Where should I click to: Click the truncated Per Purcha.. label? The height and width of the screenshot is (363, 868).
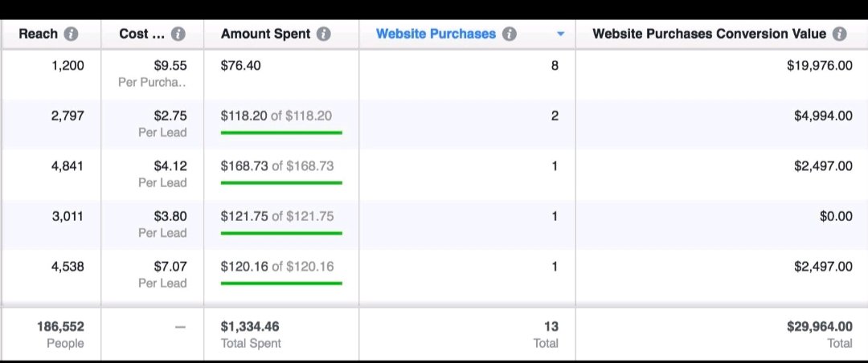click(x=152, y=83)
